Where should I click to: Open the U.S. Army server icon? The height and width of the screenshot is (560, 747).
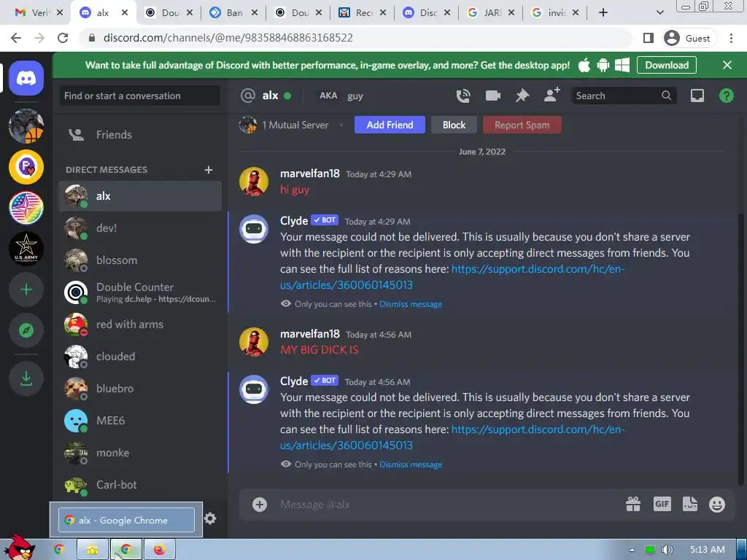point(26,249)
